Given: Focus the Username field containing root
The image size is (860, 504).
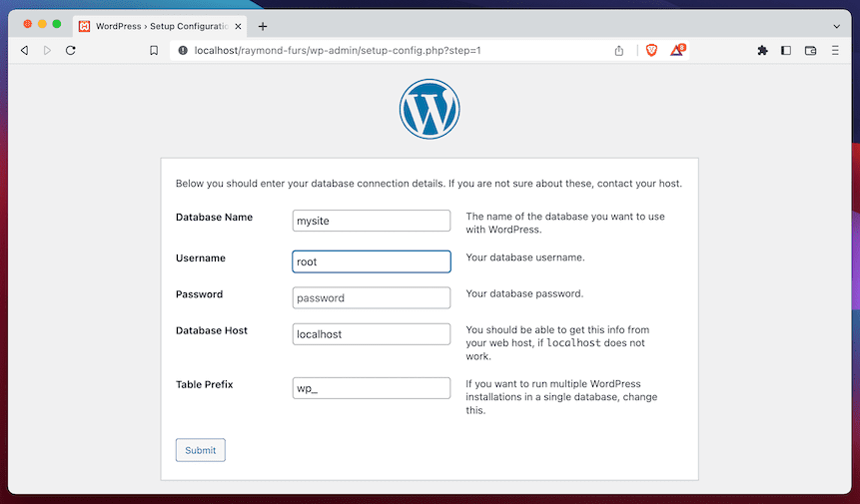Looking at the screenshot, I should 372,261.
